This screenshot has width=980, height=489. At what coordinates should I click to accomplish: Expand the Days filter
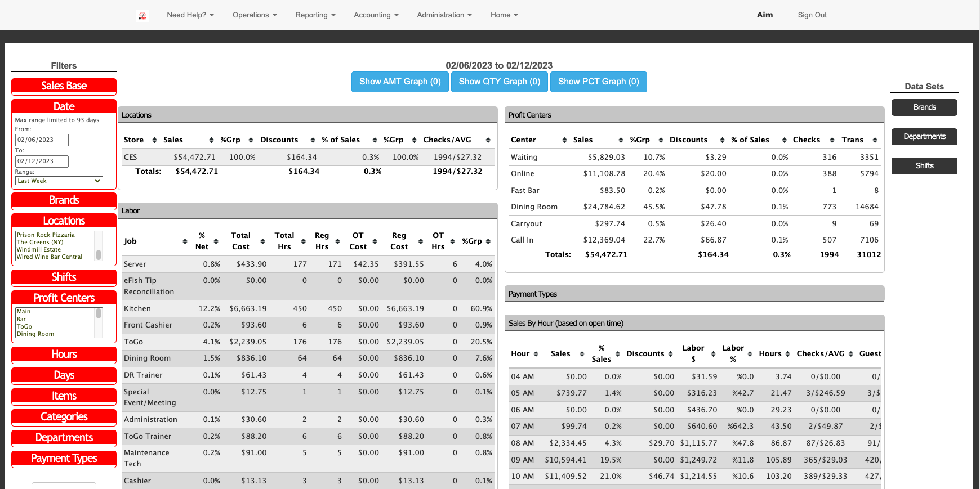[64, 375]
